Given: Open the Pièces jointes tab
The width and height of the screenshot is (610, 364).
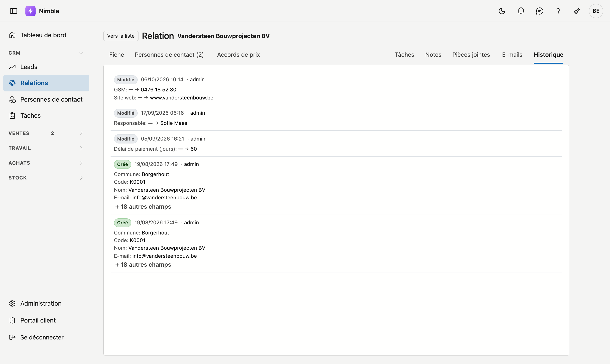Looking at the screenshot, I should (471, 55).
